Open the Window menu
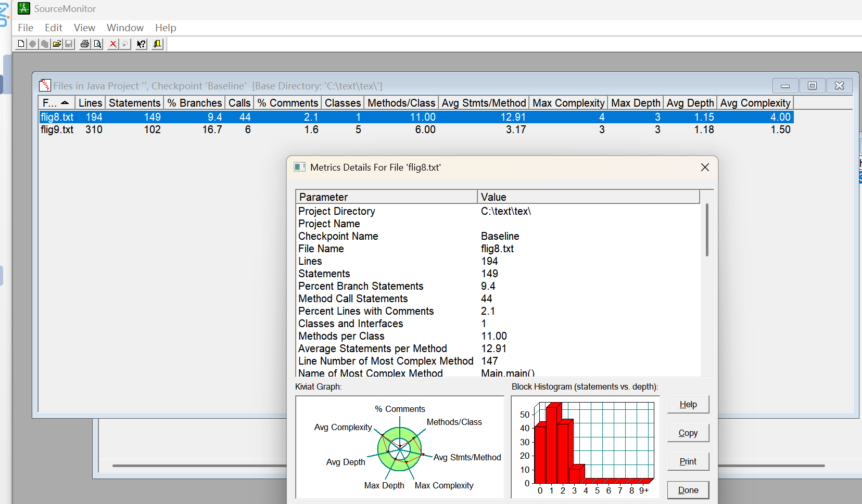Screen dimensions: 862x504 point(125,28)
